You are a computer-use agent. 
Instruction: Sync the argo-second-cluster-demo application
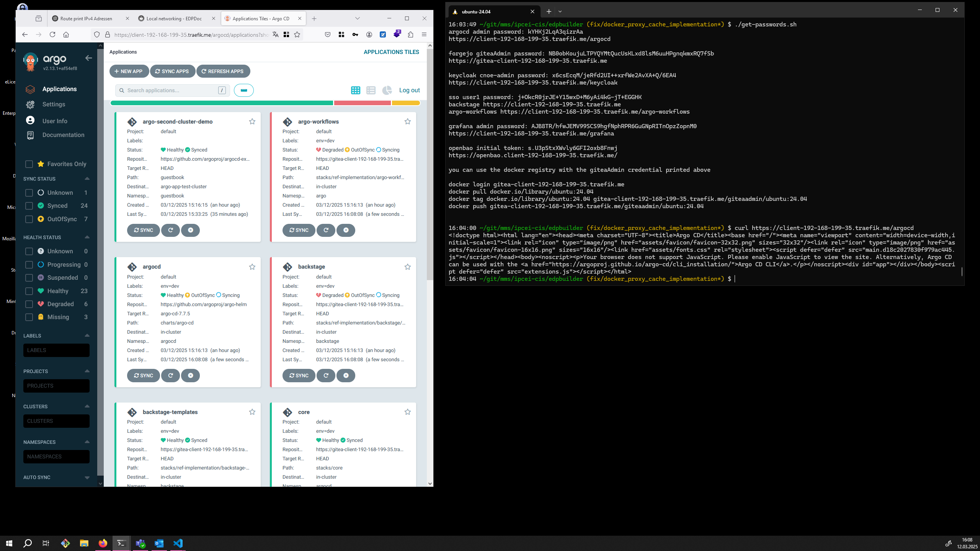pyautogui.click(x=144, y=230)
